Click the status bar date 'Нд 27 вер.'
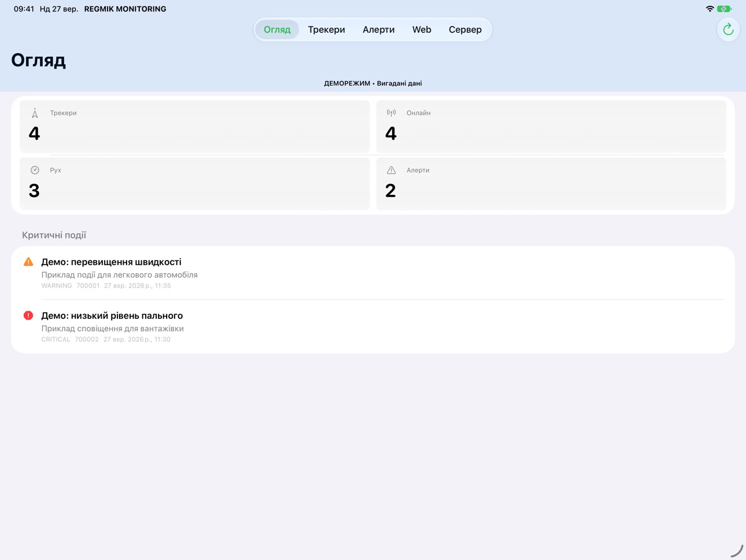 [x=59, y=9]
